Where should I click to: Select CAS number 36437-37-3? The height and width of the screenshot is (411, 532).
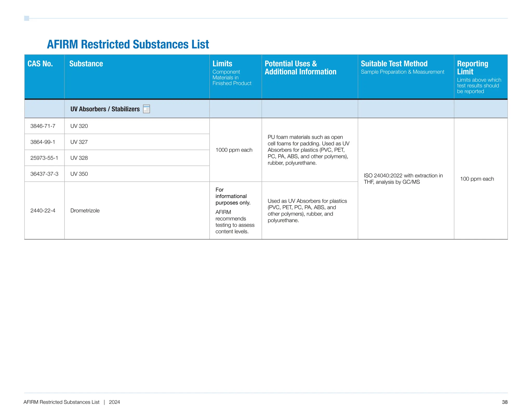point(44,174)
